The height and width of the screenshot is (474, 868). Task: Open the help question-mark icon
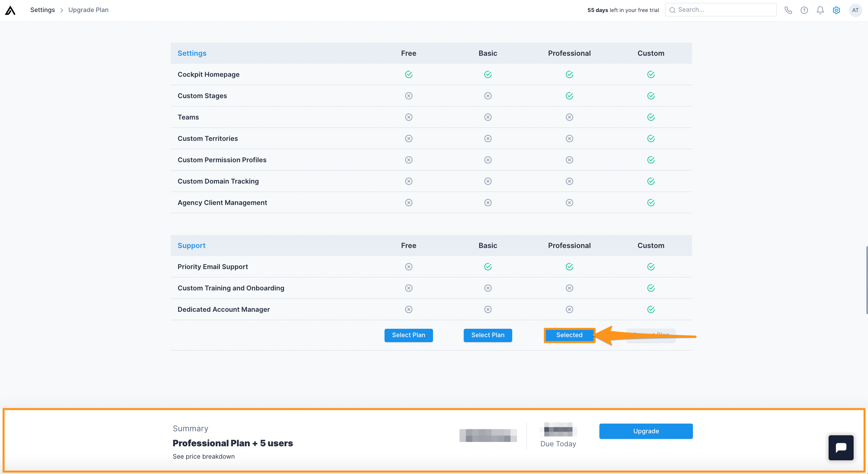[x=804, y=10]
